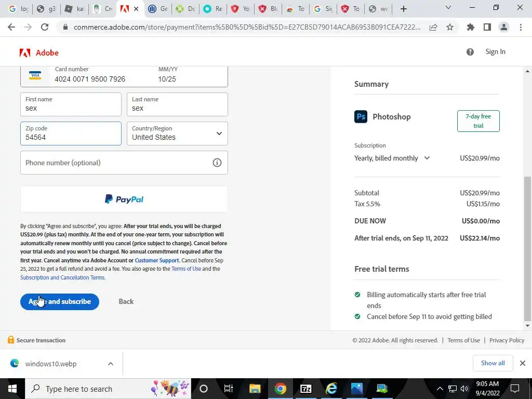
Task: Open the windows10.webp downloaded file
Action: coord(51,364)
